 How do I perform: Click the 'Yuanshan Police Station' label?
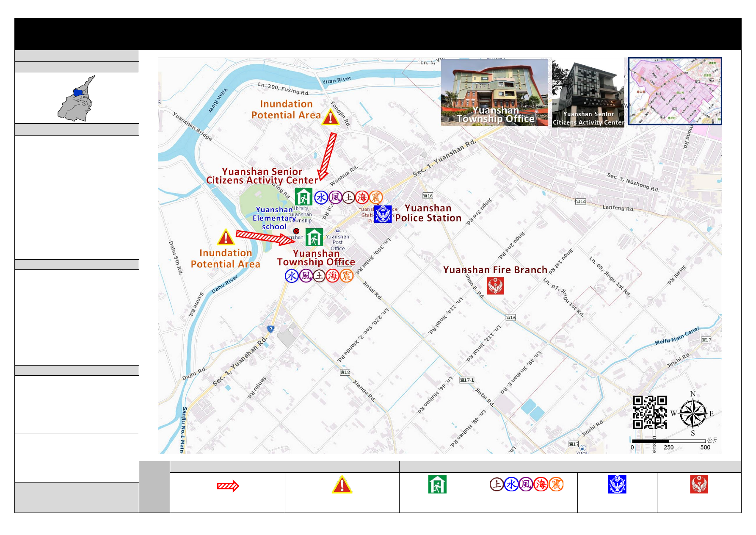(428, 213)
